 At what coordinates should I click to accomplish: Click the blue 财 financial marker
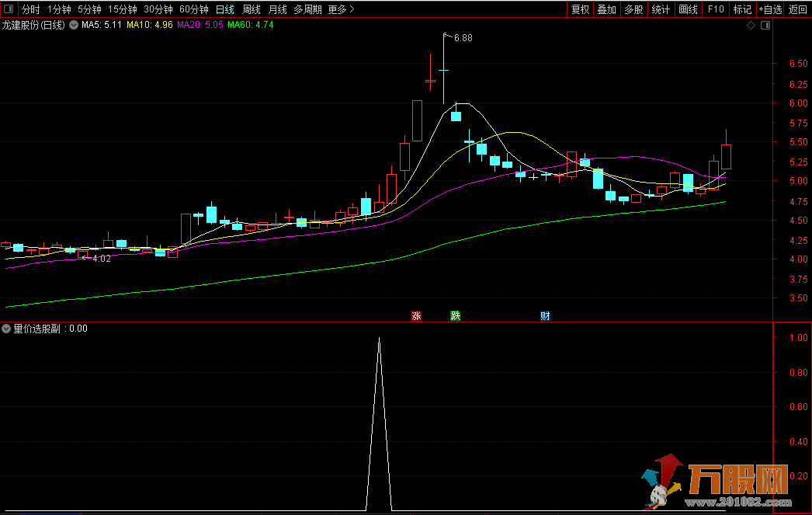point(545,316)
